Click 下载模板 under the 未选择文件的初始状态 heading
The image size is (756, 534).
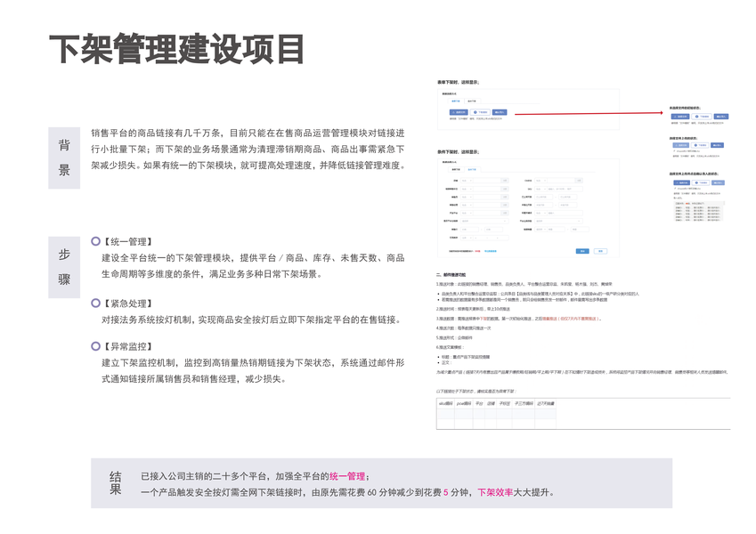coord(702,117)
